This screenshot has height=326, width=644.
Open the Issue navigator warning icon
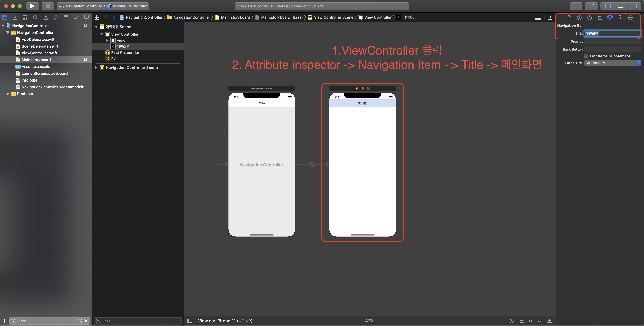point(45,17)
